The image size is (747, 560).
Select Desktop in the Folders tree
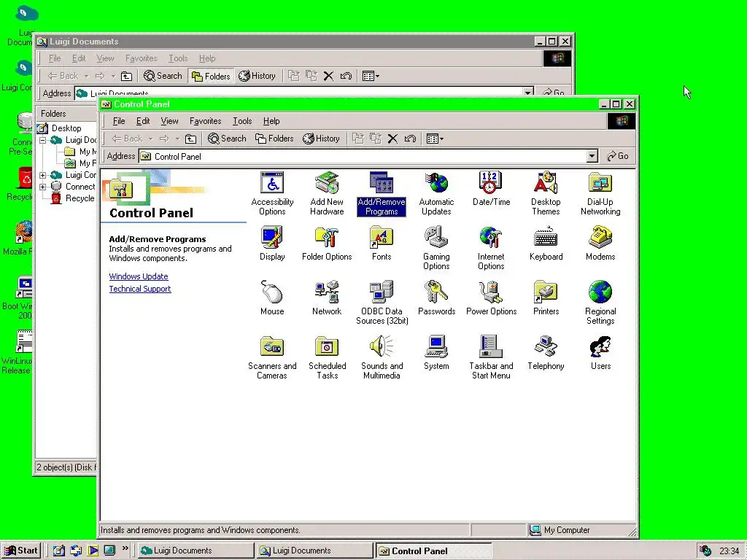66,128
